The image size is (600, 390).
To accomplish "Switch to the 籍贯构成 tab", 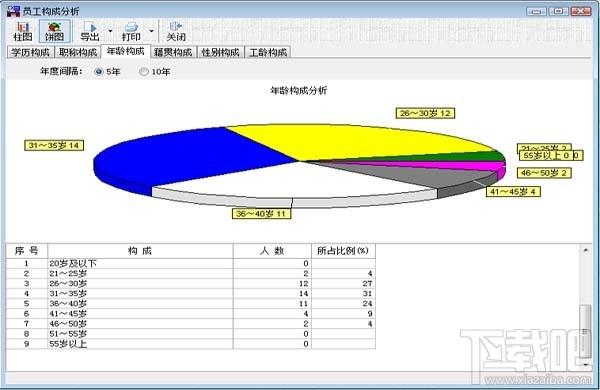I will (173, 52).
